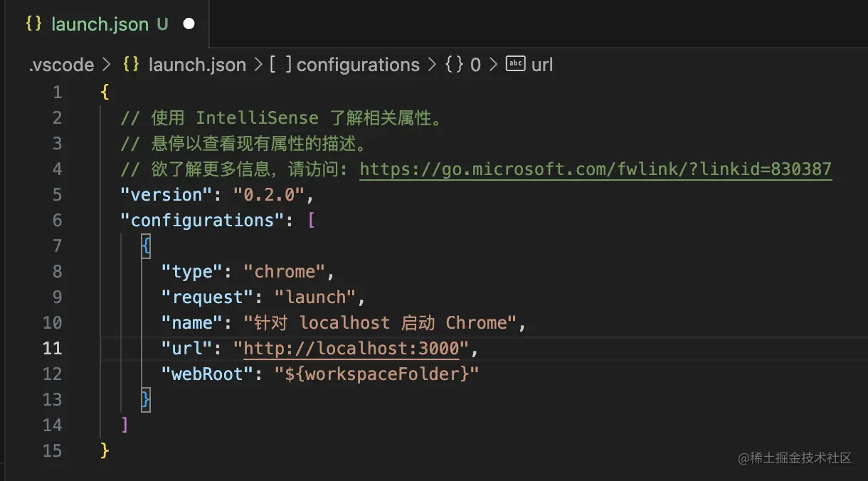This screenshot has height=481, width=868.
Task: Click the unsaved dot on launch.json tab
Action: 189,23
